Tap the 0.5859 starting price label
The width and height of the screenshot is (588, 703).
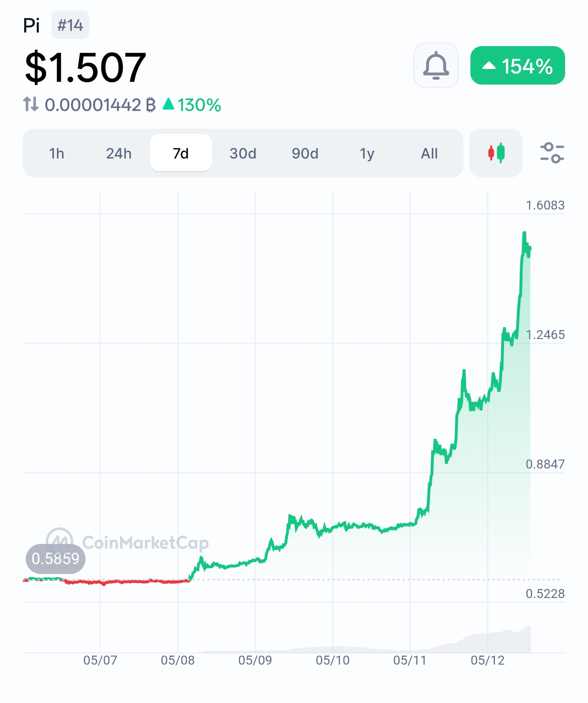pyautogui.click(x=56, y=558)
